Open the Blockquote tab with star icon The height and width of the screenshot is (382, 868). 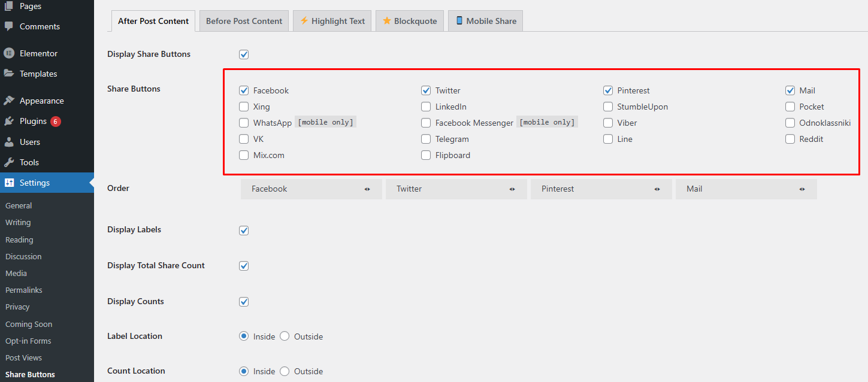[410, 21]
